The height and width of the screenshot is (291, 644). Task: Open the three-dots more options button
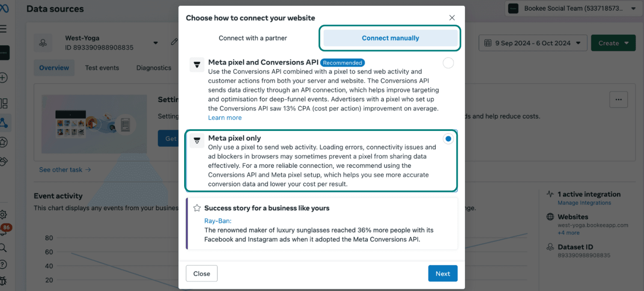[x=618, y=99]
